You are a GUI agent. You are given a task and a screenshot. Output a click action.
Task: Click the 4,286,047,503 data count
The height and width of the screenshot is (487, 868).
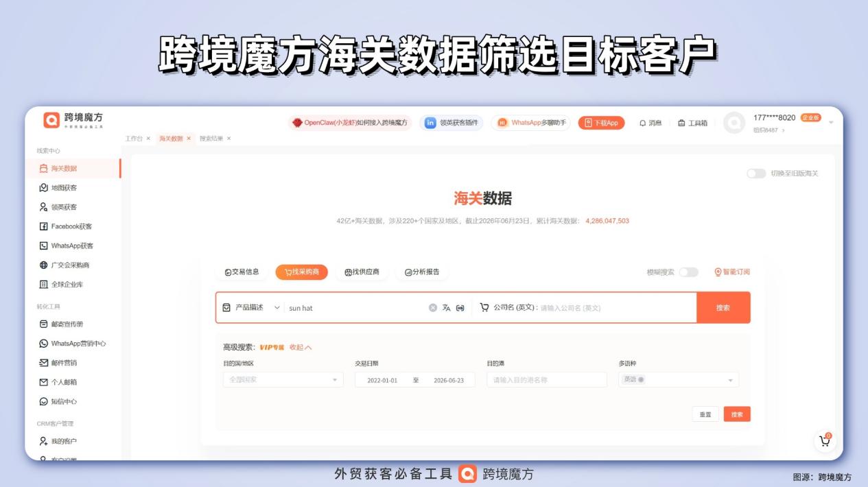click(607, 221)
